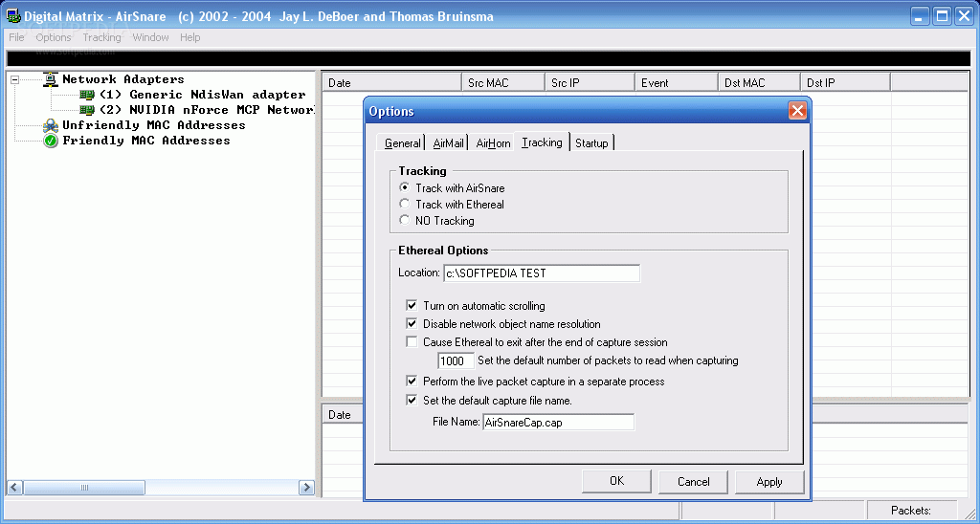Uncheck Turn on automatic scrolling
This screenshot has width=980, height=524.
click(x=412, y=305)
